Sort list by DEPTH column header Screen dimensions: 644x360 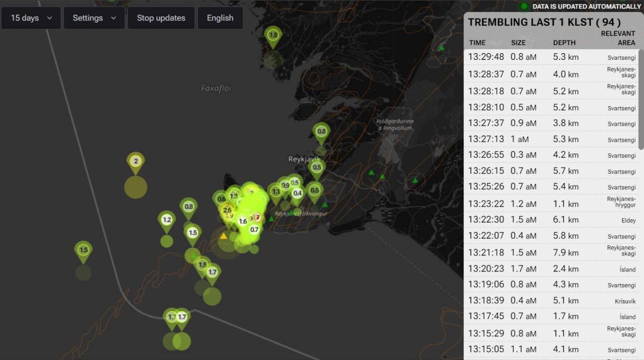tap(564, 43)
